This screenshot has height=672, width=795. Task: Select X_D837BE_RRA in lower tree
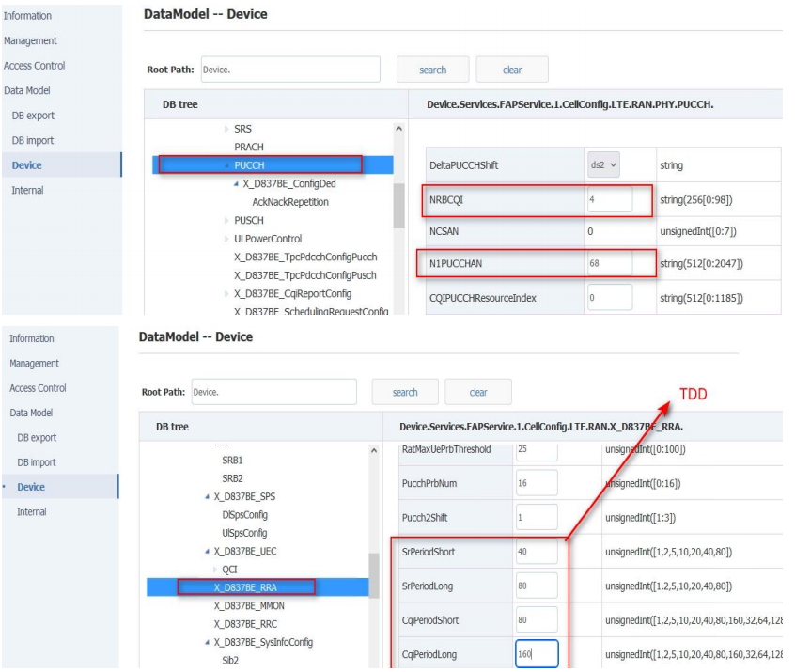(248, 587)
